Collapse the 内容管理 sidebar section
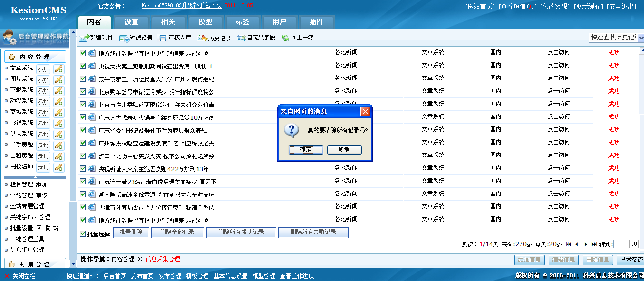The width and height of the screenshot is (644, 281). pyautogui.click(x=35, y=57)
